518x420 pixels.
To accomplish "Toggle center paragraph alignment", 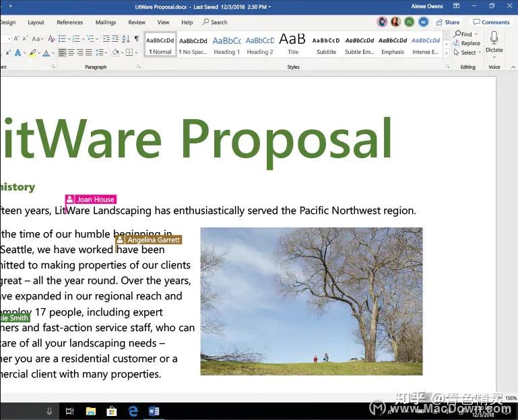I will [x=71, y=53].
